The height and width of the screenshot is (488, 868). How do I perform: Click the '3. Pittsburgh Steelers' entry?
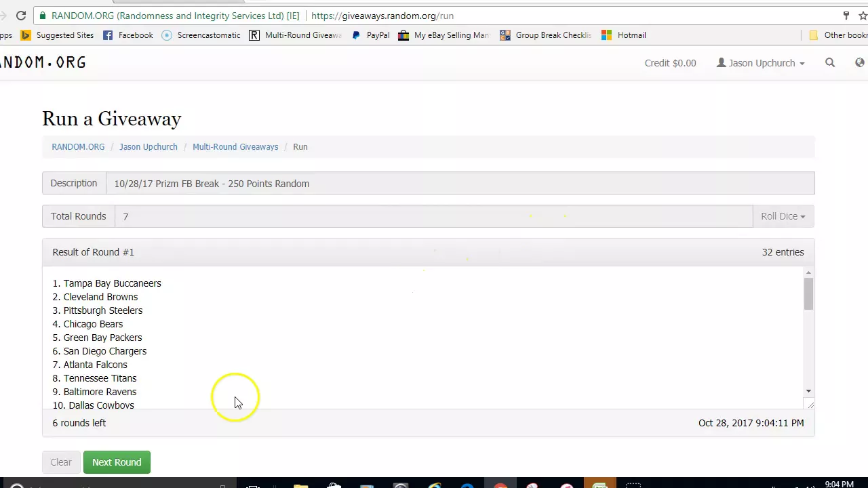98,310
